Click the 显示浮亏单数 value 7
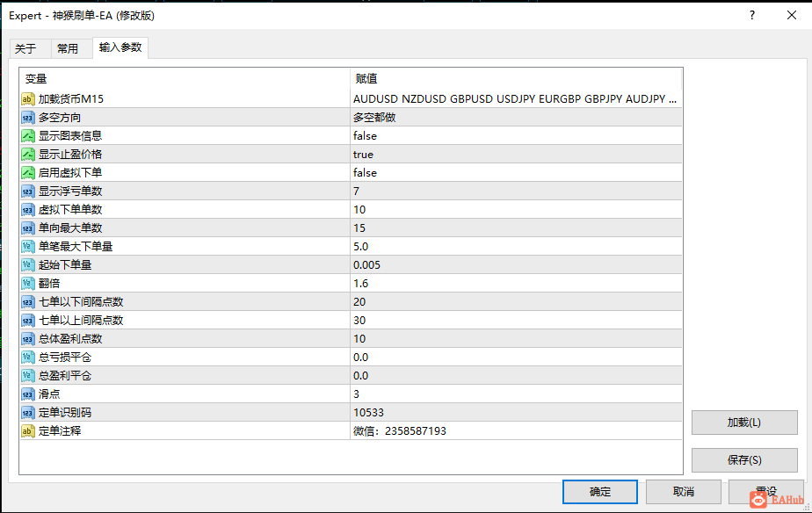 point(356,191)
